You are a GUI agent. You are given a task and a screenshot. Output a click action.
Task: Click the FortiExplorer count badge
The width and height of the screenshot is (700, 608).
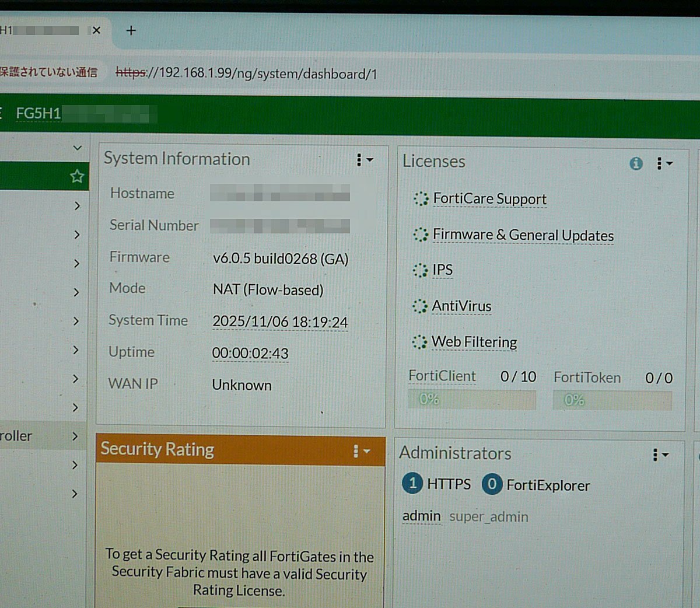click(x=492, y=484)
